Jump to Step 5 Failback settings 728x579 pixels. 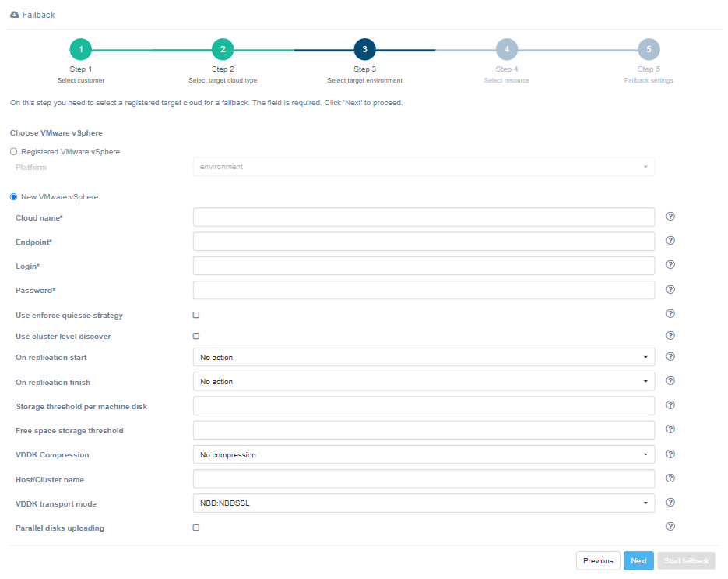[649, 49]
